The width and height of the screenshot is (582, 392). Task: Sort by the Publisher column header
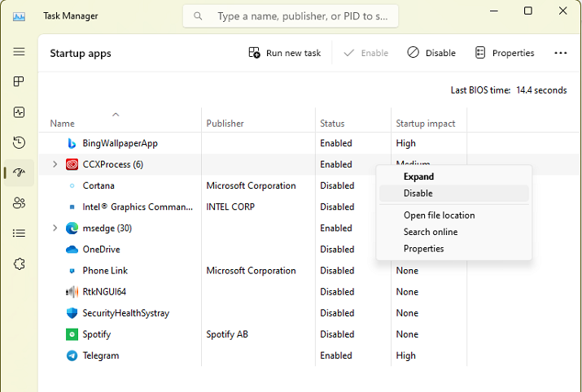225,124
